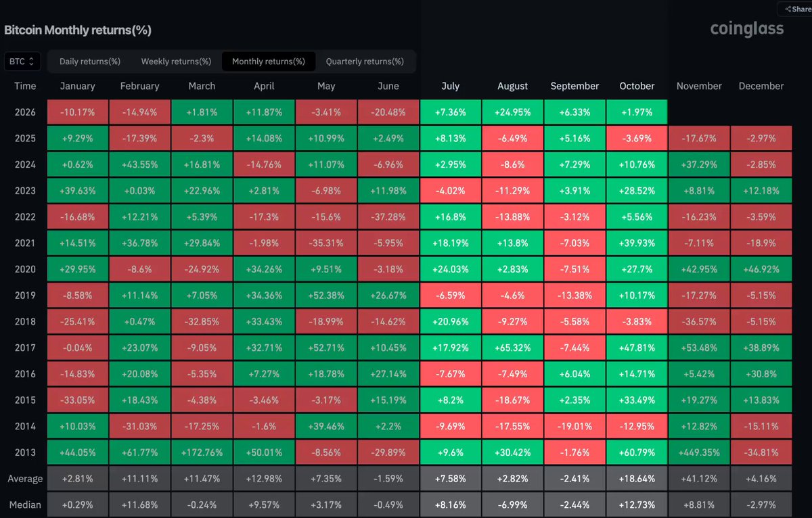Click the December column header
The height and width of the screenshot is (518, 812).
pos(761,86)
